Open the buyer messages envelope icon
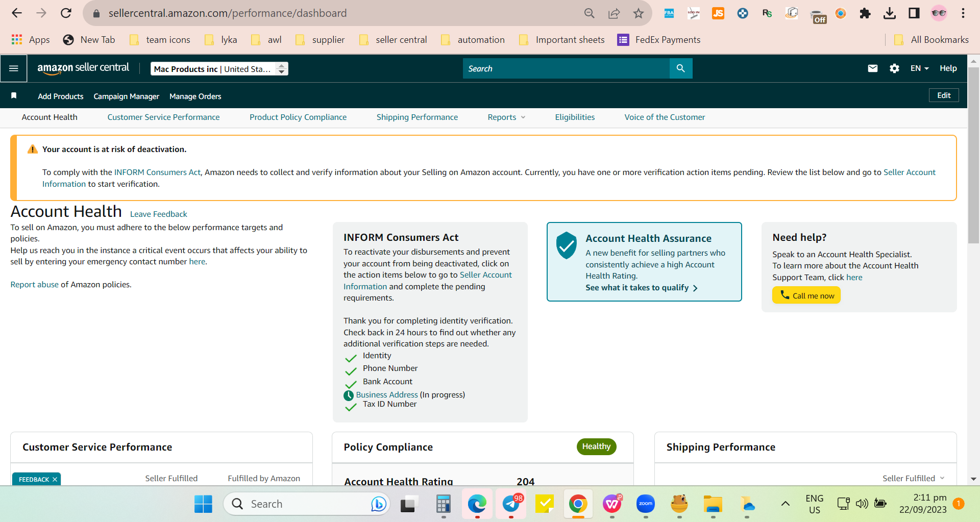Image resolution: width=980 pixels, height=522 pixels. click(873, 68)
